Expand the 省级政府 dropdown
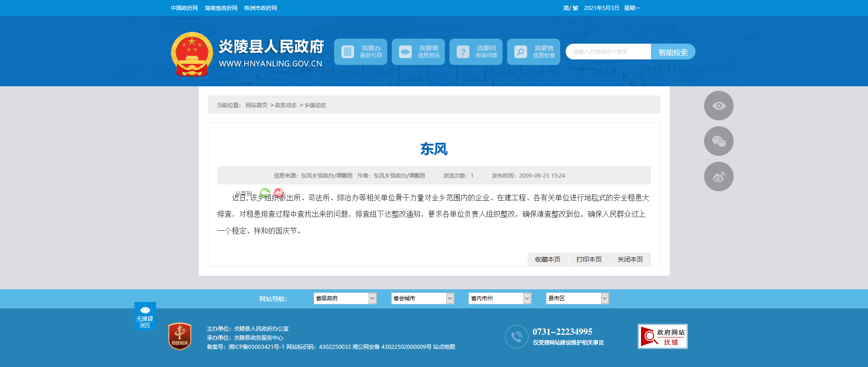 tap(345, 298)
